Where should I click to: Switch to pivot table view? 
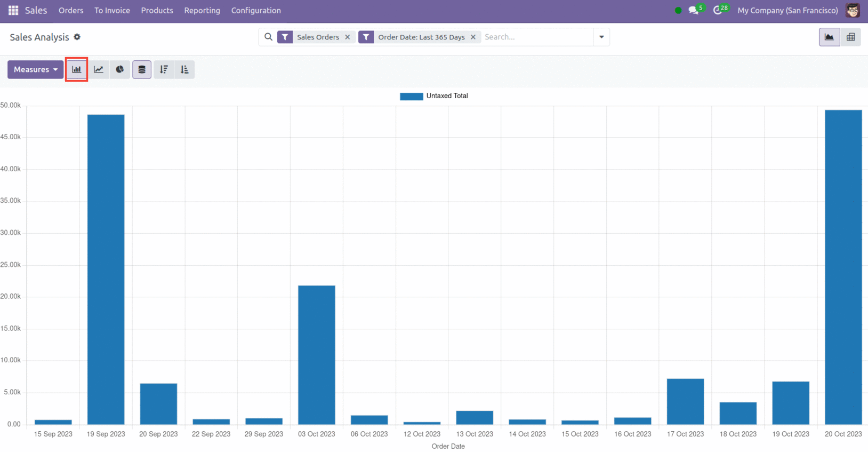(850, 37)
